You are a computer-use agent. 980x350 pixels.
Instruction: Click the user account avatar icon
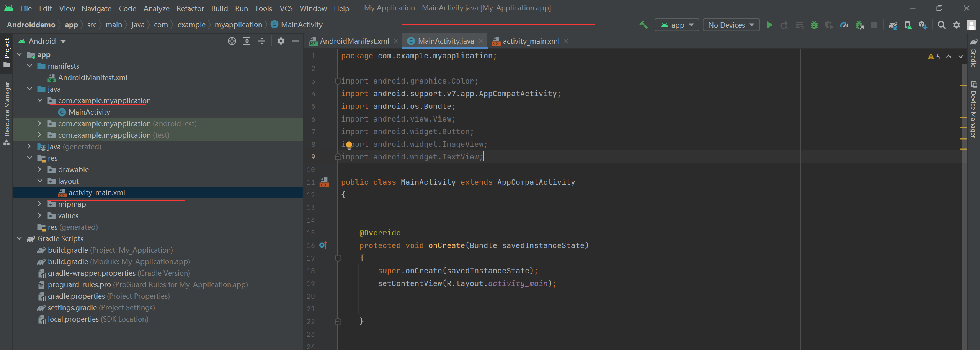(972, 25)
